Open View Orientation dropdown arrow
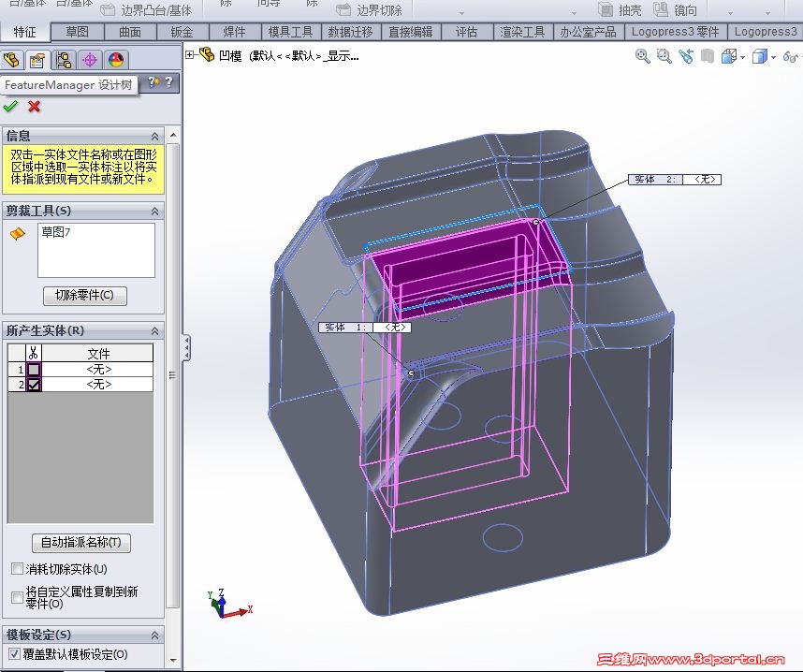 [742, 57]
